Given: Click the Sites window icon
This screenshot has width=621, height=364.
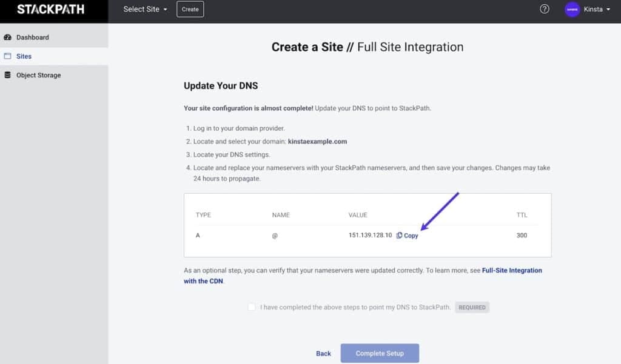Looking at the screenshot, I should (x=8, y=56).
